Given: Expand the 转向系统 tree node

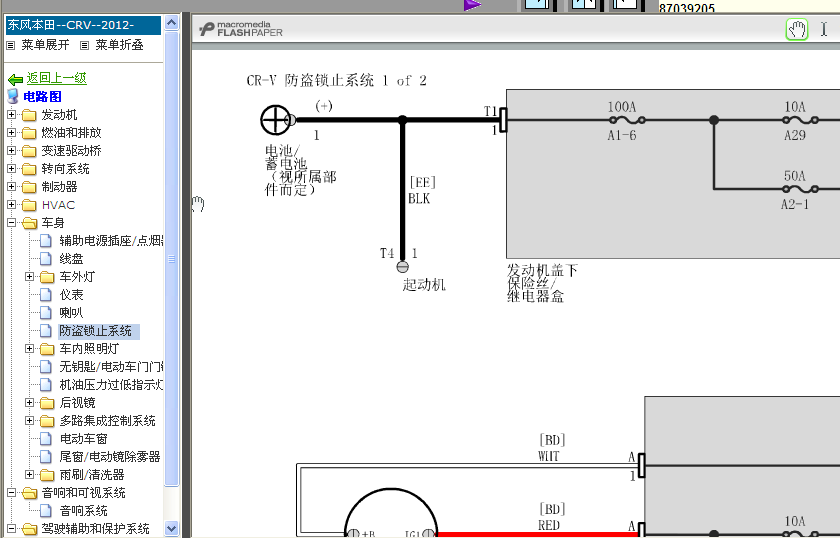Looking at the screenshot, I should [x=11, y=168].
